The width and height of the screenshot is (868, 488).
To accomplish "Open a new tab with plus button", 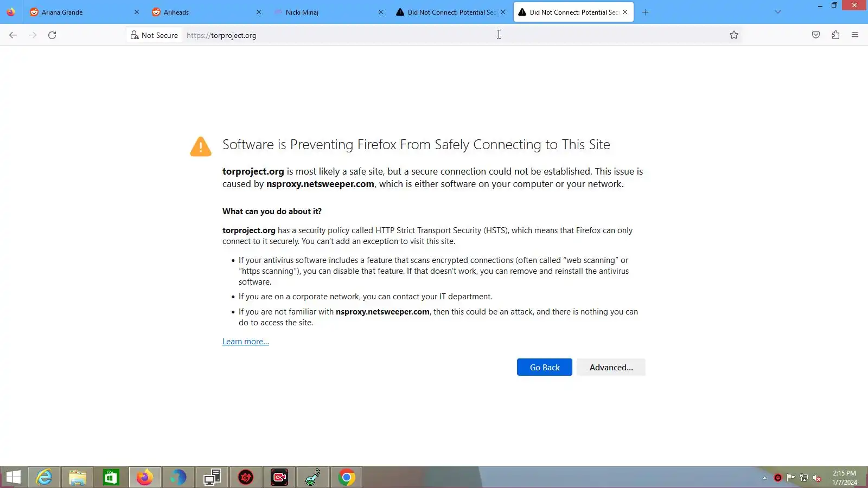I will (x=645, y=12).
